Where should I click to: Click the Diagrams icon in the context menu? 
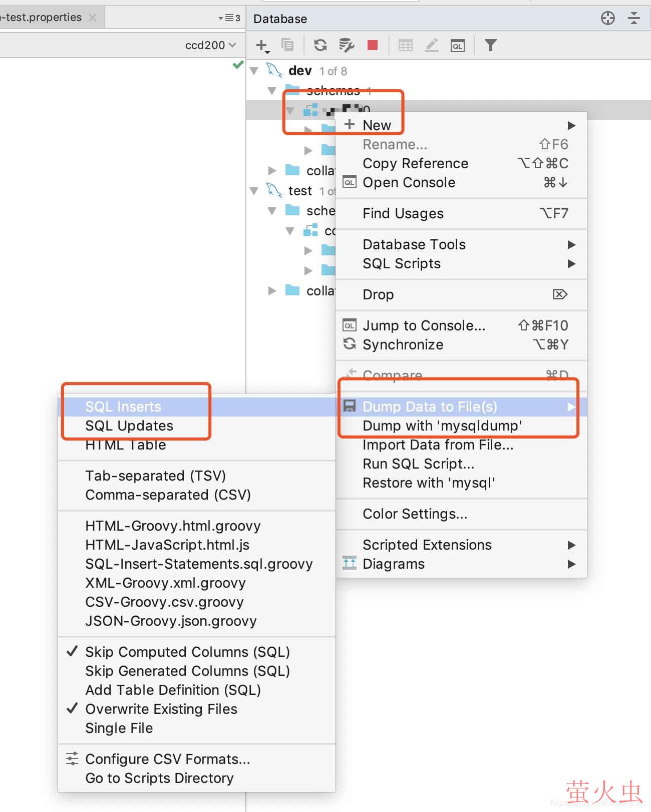[350, 563]
